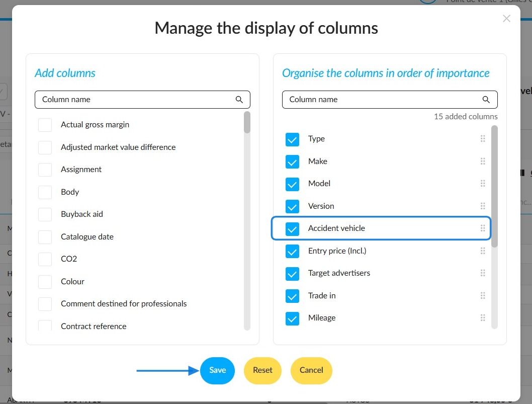Save the column display settings
The image size is (532, 404).
pyautogui.click(x=218, y=370)
